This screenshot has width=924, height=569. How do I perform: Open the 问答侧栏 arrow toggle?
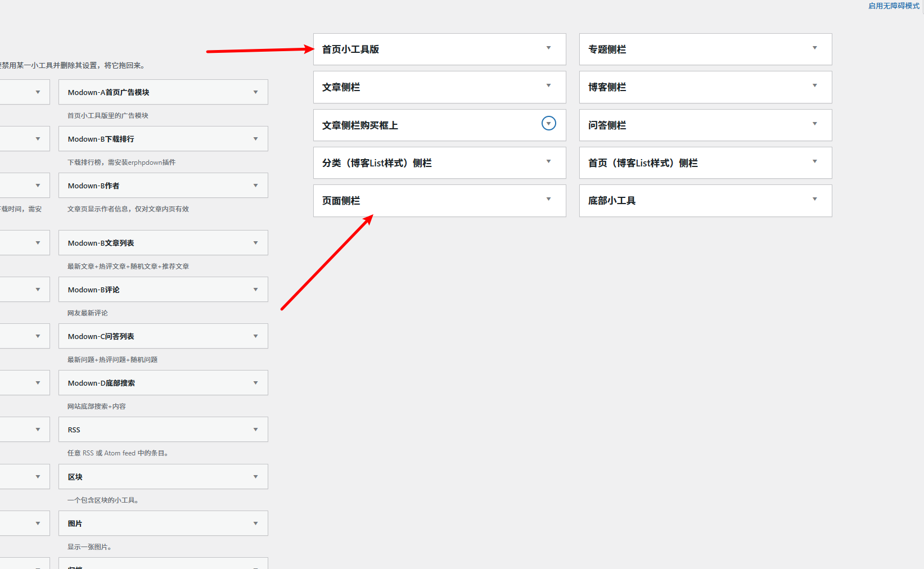click(x=814, y=124)
